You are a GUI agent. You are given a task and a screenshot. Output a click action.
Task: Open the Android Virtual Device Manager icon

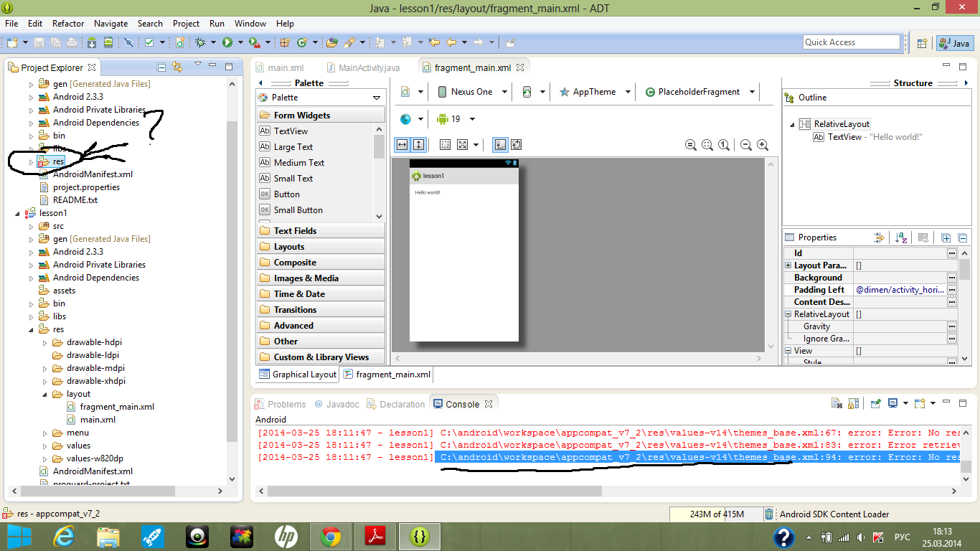coord(108,42)
